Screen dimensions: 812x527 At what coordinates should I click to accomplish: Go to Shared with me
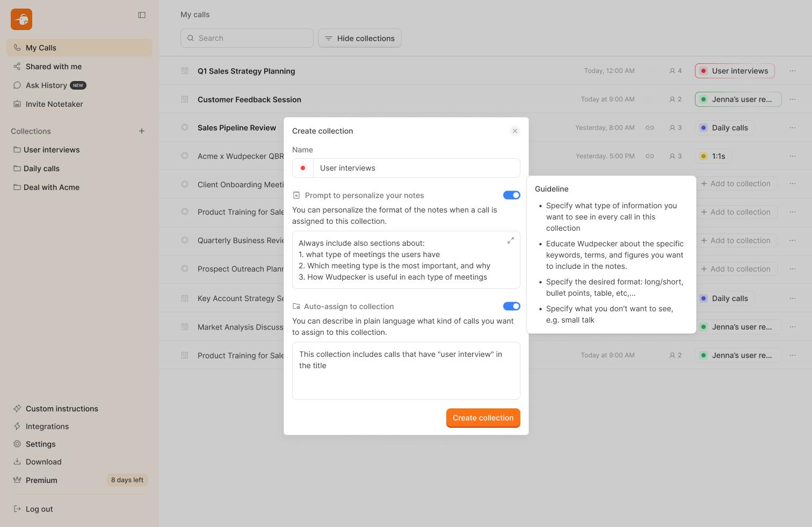pyautogui.click(x=53, y=67)
